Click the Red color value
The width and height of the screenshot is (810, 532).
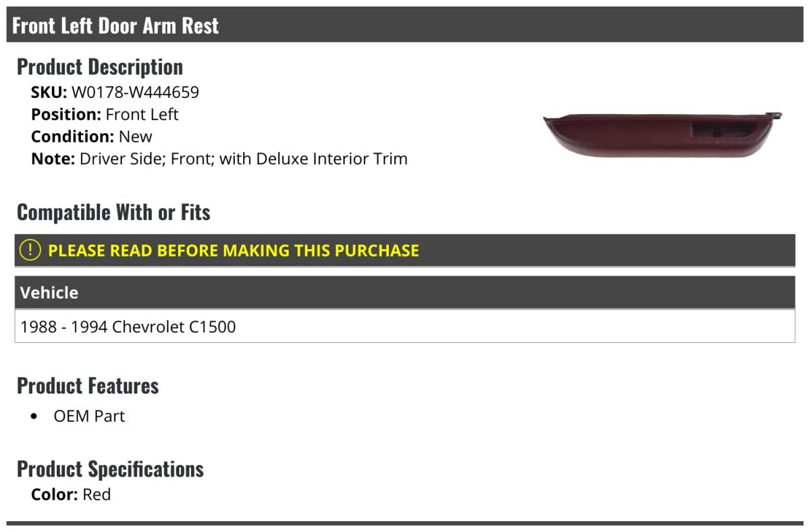[97, 494]
